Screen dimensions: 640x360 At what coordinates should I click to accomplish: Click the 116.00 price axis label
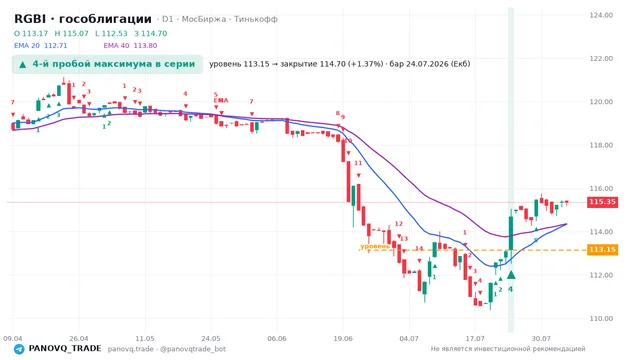601,188
